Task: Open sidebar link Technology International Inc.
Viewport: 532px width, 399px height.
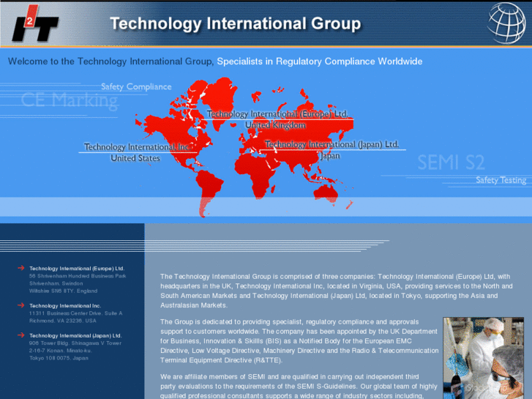Action: 65,305
